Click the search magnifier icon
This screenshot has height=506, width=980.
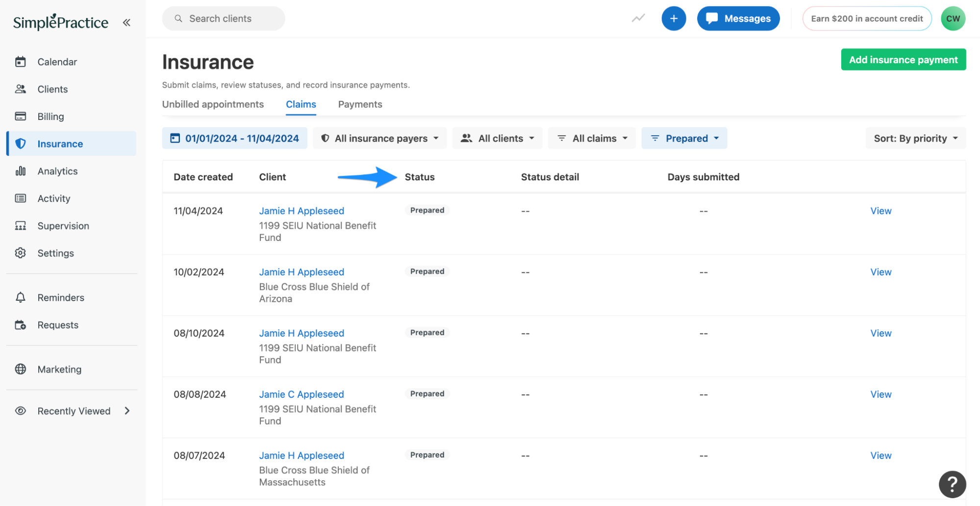(178, 19)
